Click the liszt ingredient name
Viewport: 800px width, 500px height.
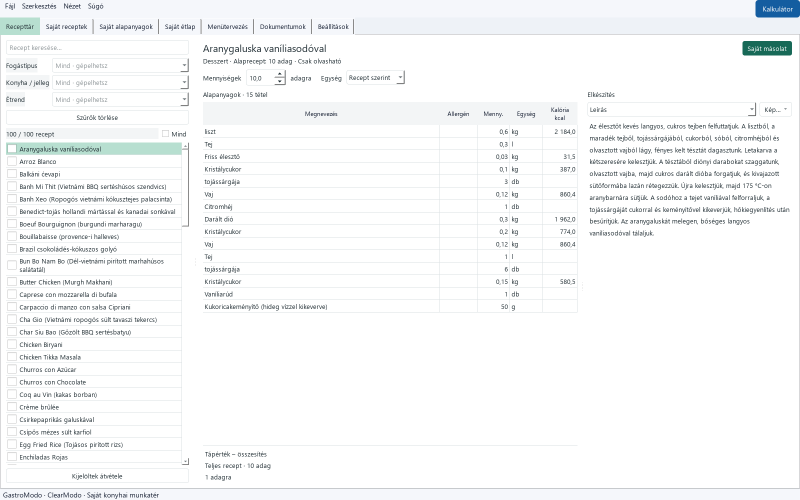click(210, 132)
